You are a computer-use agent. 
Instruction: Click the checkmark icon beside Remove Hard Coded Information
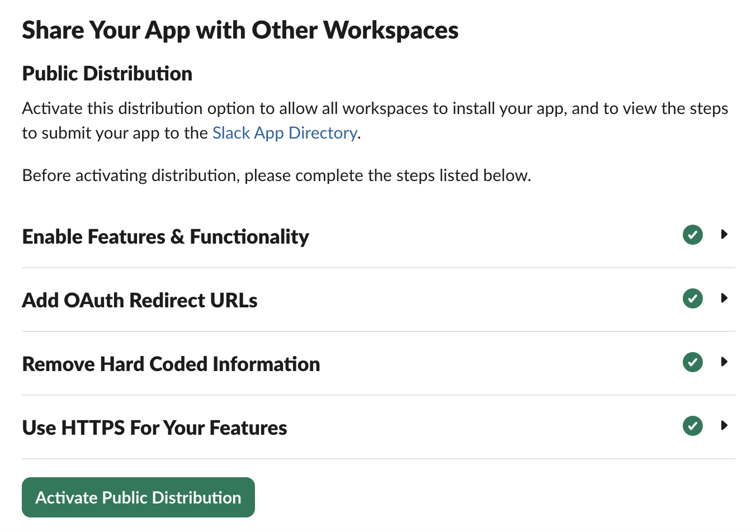point(692,362)
